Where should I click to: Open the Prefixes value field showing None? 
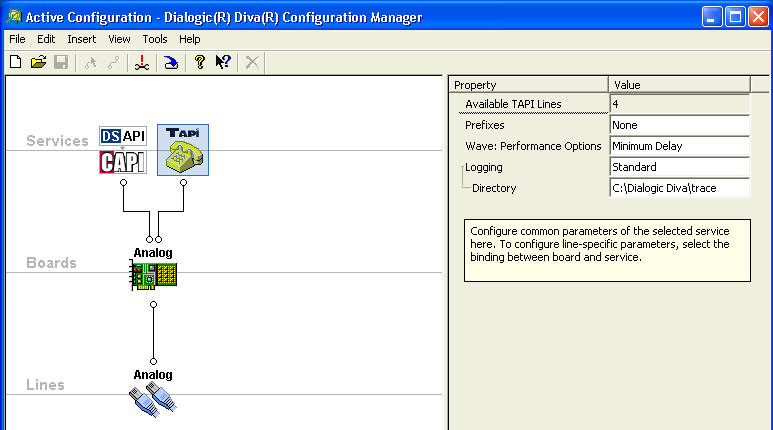[x=679, y=125]
